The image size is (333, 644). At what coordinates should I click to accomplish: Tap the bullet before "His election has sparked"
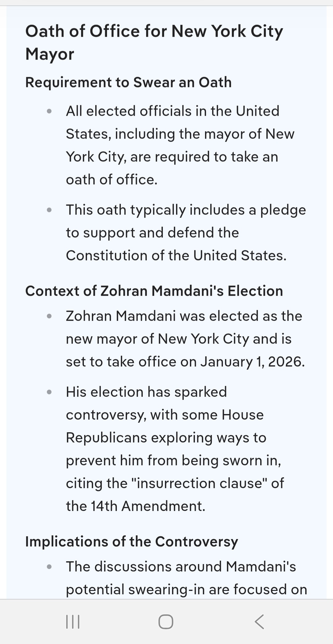click(x=49, y=392)
